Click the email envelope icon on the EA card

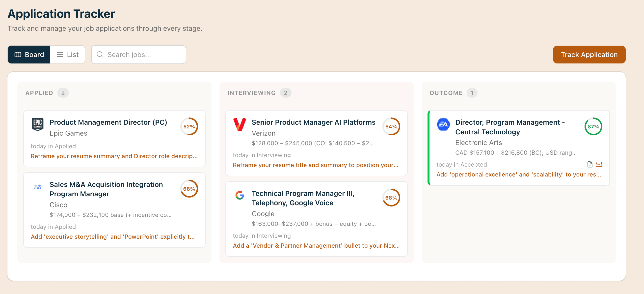point(599,164)
